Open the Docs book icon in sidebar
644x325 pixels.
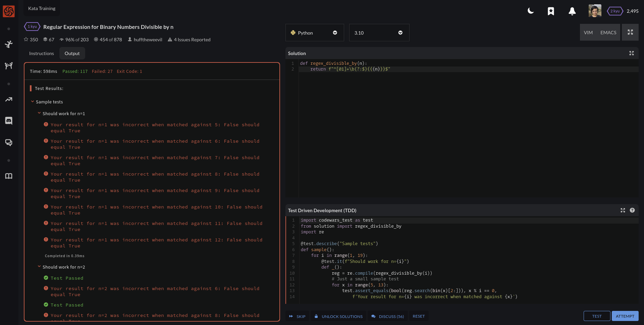9,176
